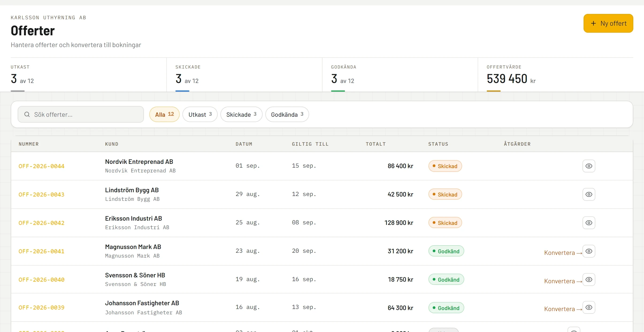The image size is (644, 332).
Task: Click the 18 750 kr total
Action: (x=400, y=280)
